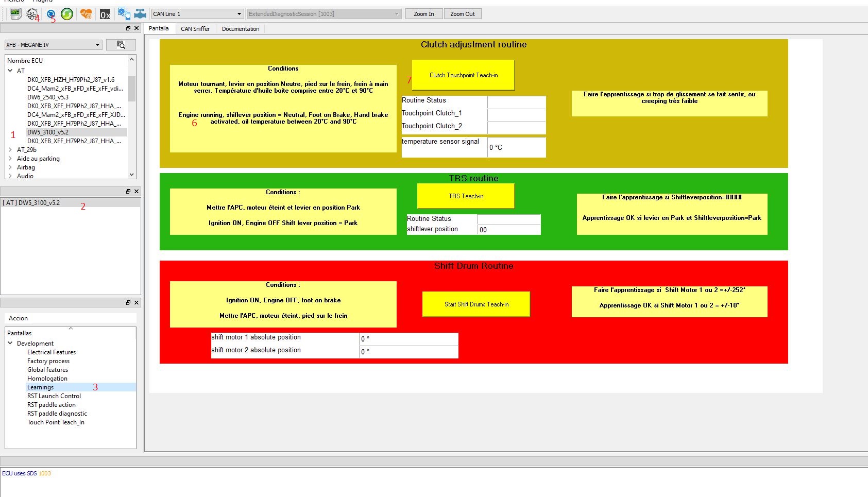Click the blue valve toolbar icon
Viewport: 868px width, 497px height.
[140, 14]
